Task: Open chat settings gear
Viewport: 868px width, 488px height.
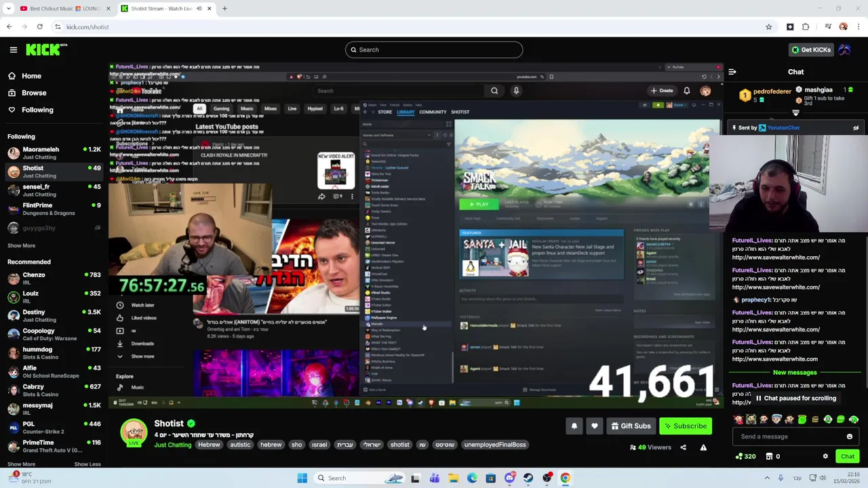Action: (825, 457)
